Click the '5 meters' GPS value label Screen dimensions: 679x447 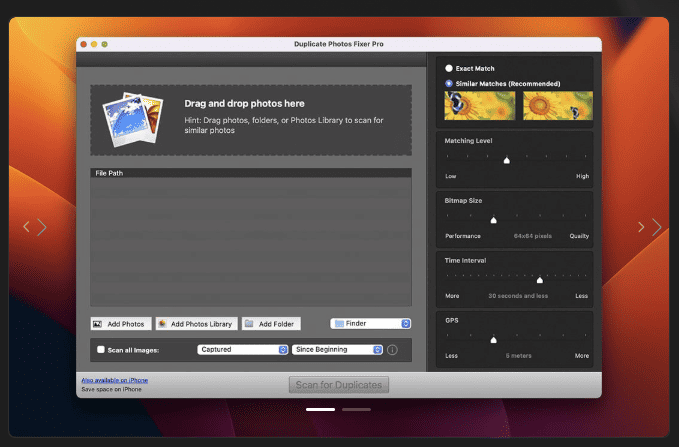[518, 356]
